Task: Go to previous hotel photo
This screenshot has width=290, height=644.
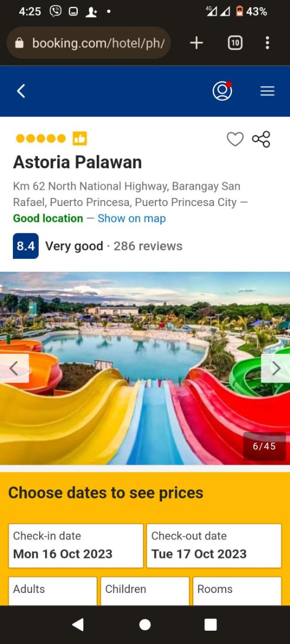Action: (14, 368)
